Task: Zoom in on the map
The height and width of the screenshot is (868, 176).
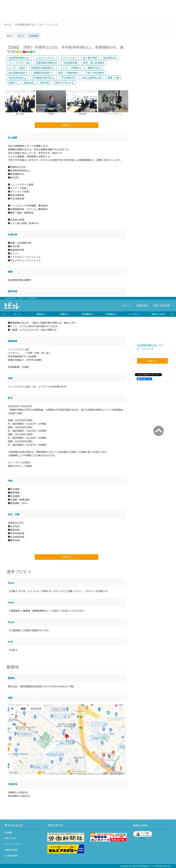Action: click(12, 709)
